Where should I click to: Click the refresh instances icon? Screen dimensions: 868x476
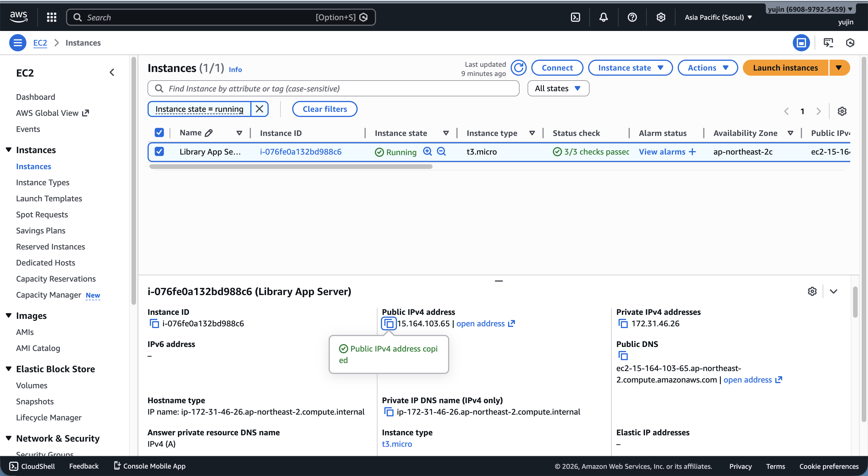click(519, 68)
